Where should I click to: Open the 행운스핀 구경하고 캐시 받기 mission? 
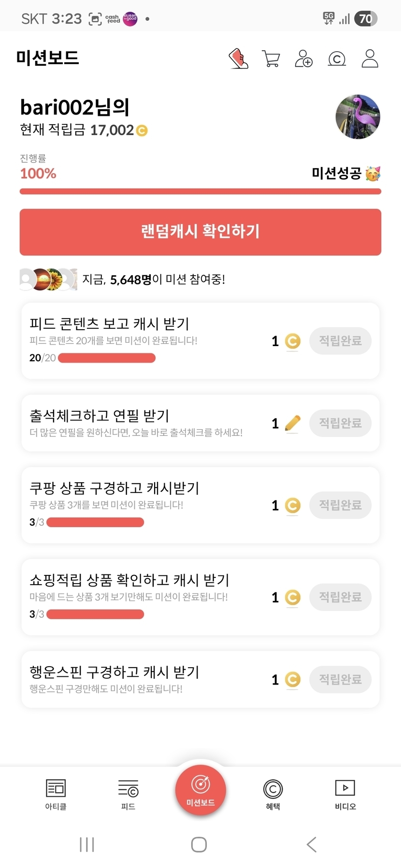(x=145, y=679)
